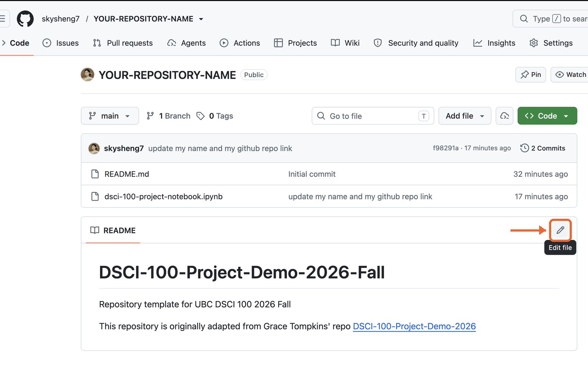Screen dimensions: 588x365
Task: Click the pencil Edit file icon
Action: coord(560,230)
